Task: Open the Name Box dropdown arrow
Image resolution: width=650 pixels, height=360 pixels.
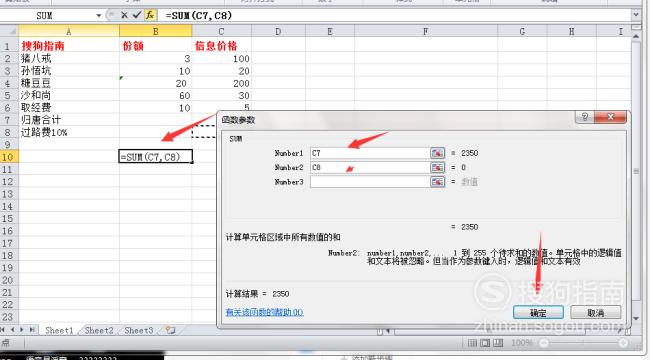Action: click(99, 16)
